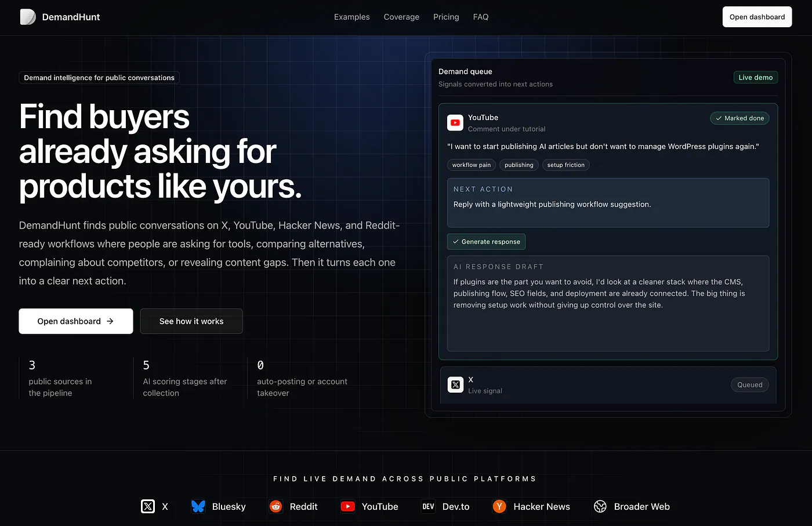This screenshot has width=812, height=526.
Task: Click the YouTube icon in platforms row
Action: [x=348, y=506]
